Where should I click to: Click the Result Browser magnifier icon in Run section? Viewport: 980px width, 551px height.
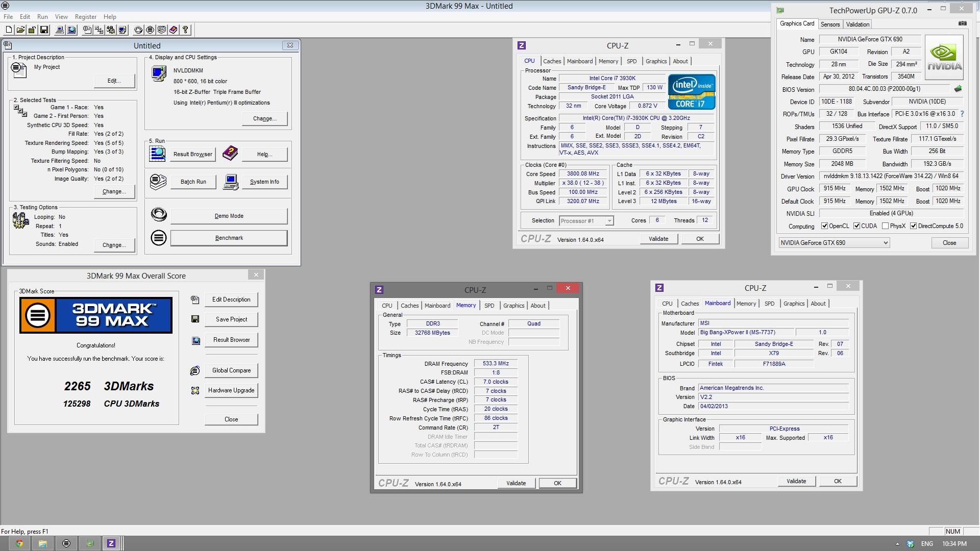(x=157, y=154)
